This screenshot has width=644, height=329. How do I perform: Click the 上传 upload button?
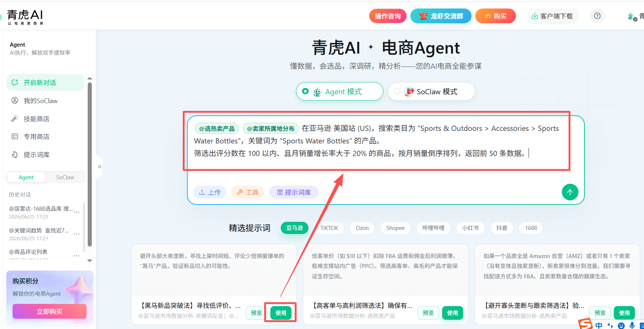210,192
